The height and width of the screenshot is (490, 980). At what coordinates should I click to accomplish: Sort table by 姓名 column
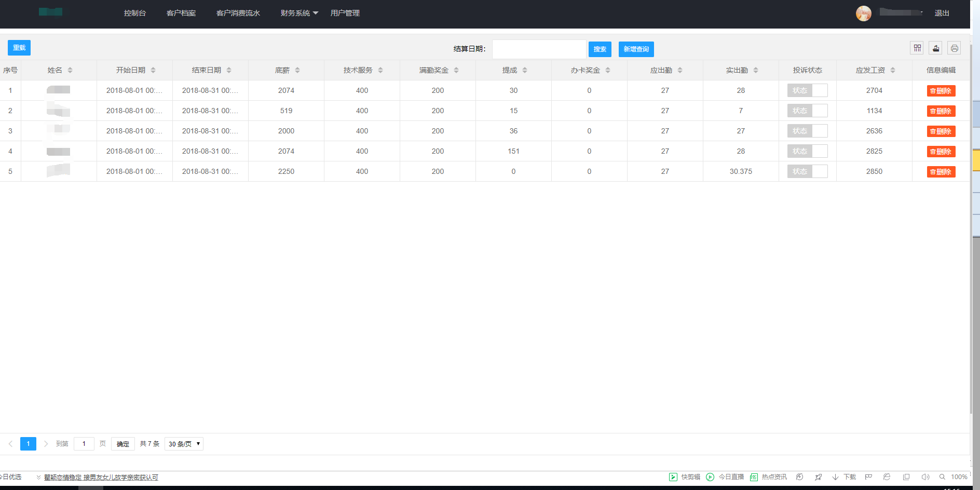pyautogui.click(x=70, y=70)
